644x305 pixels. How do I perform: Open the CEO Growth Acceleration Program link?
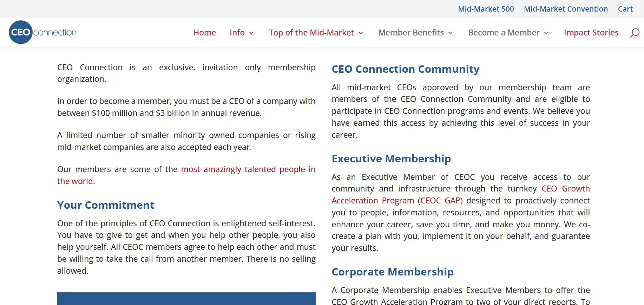(x=566, y=188)
